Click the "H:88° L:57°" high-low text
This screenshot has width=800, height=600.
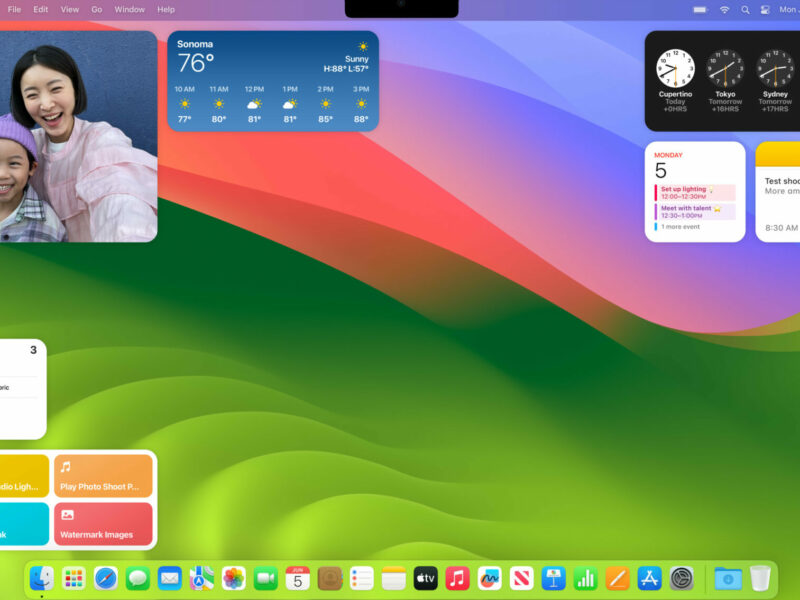tap(346, 69)
